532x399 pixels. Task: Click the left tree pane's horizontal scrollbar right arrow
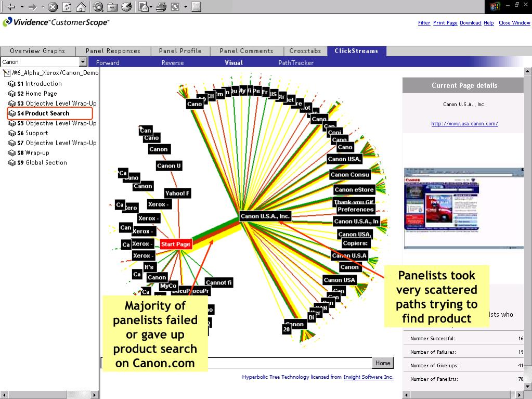(x=95, y=395)
